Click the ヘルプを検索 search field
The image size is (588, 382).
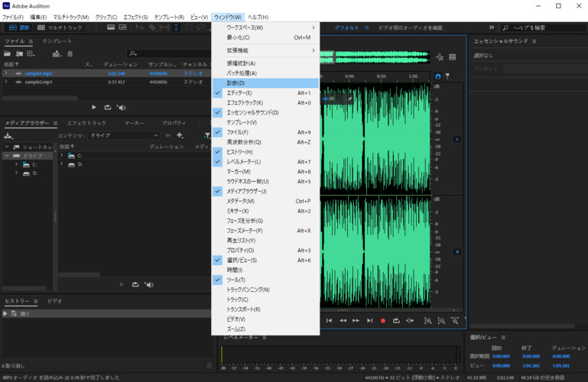[543, 28]
